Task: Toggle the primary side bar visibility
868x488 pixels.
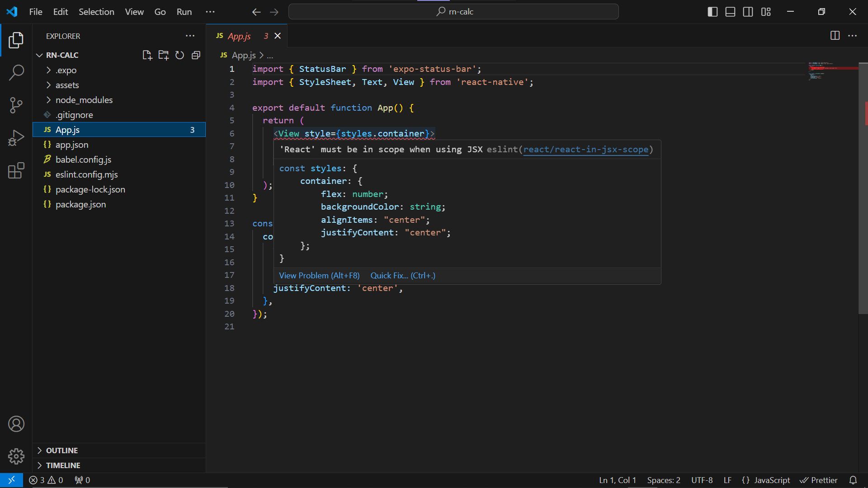Action: click(712, 12)
